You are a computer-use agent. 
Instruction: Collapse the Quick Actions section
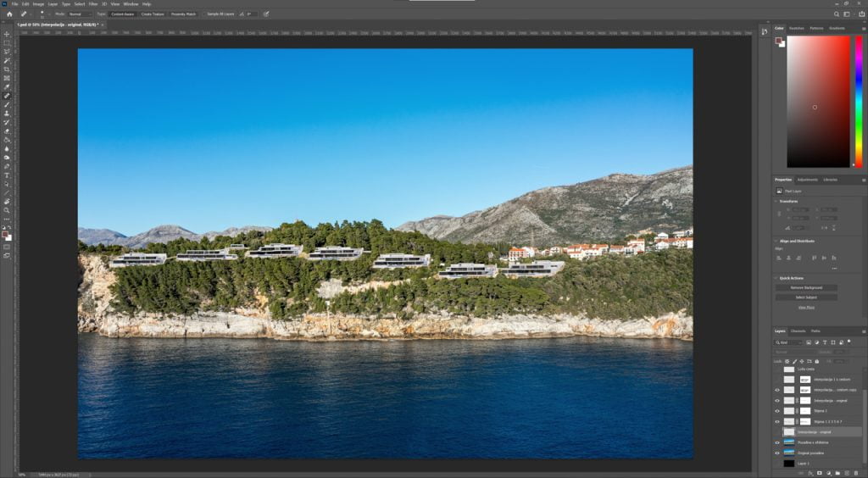click(776, 278)
